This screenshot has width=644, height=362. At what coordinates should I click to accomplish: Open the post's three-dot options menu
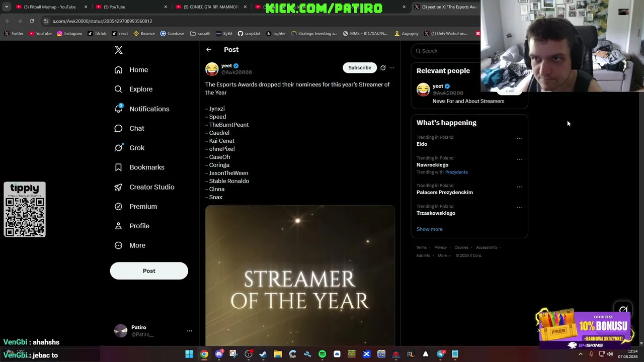click(392, 68)
